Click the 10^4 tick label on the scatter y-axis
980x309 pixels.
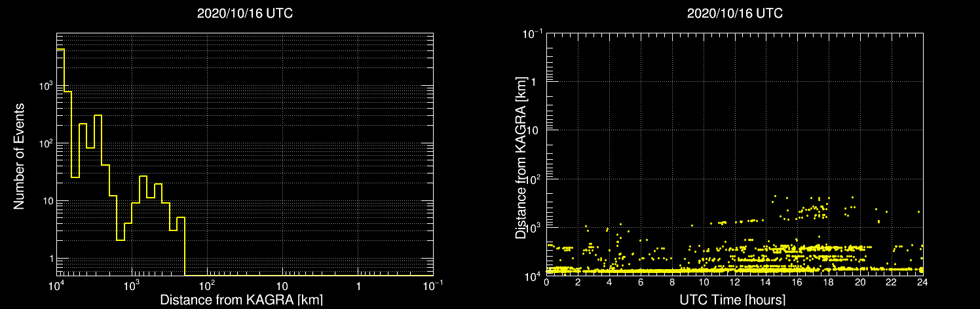tap(533, 276)
